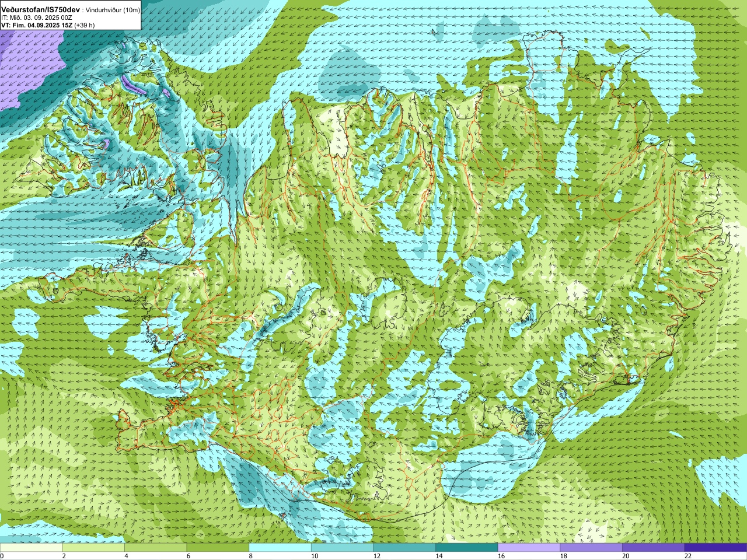Click the legend value "8"

250,556
